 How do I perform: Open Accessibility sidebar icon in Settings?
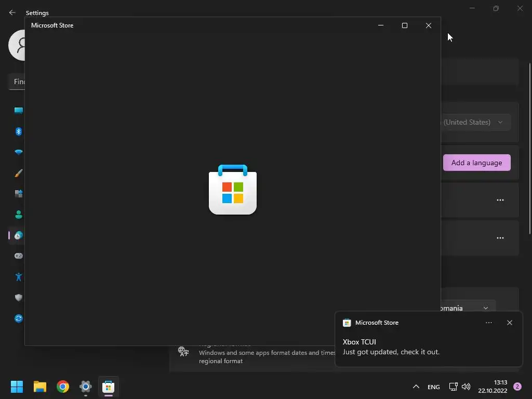(18, 277)
